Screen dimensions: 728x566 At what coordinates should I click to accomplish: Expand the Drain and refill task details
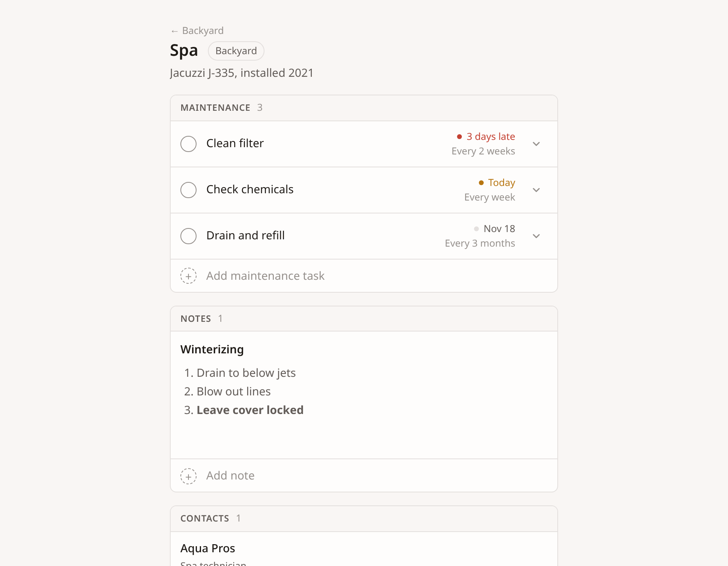pyautogui.click(x=536, y=236)
